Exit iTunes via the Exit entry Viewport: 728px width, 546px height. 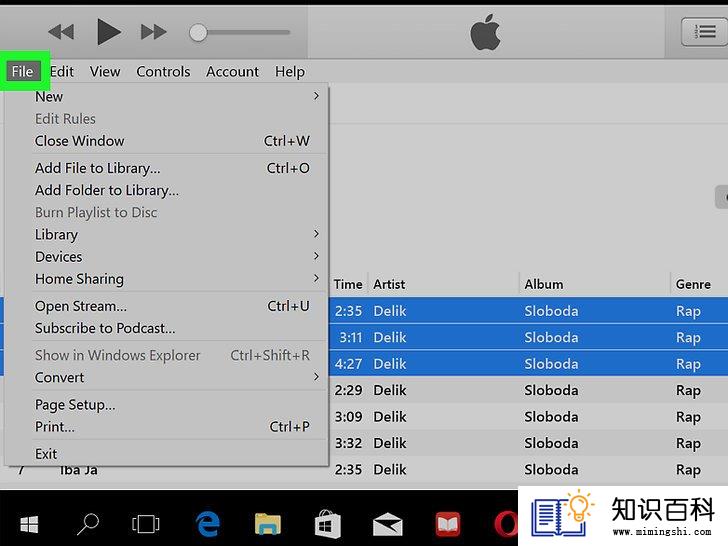tap(177, 454)
